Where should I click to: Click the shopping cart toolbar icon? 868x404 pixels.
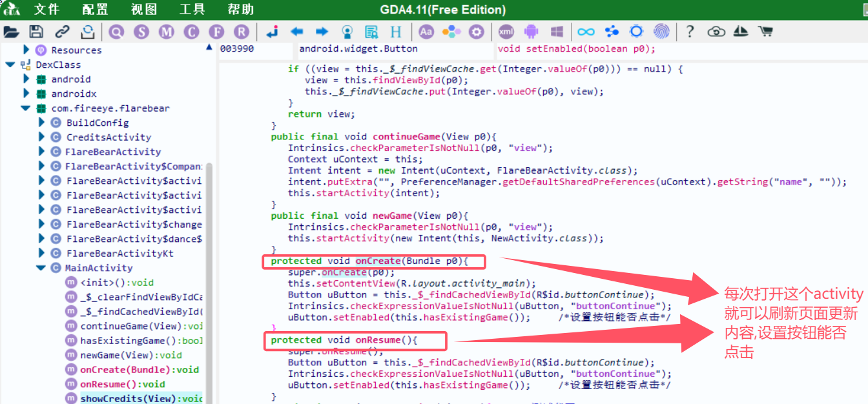(x=765, y=31)
